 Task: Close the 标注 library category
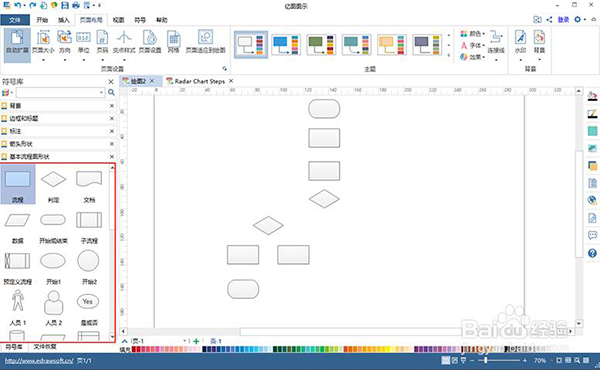(112, 131)
